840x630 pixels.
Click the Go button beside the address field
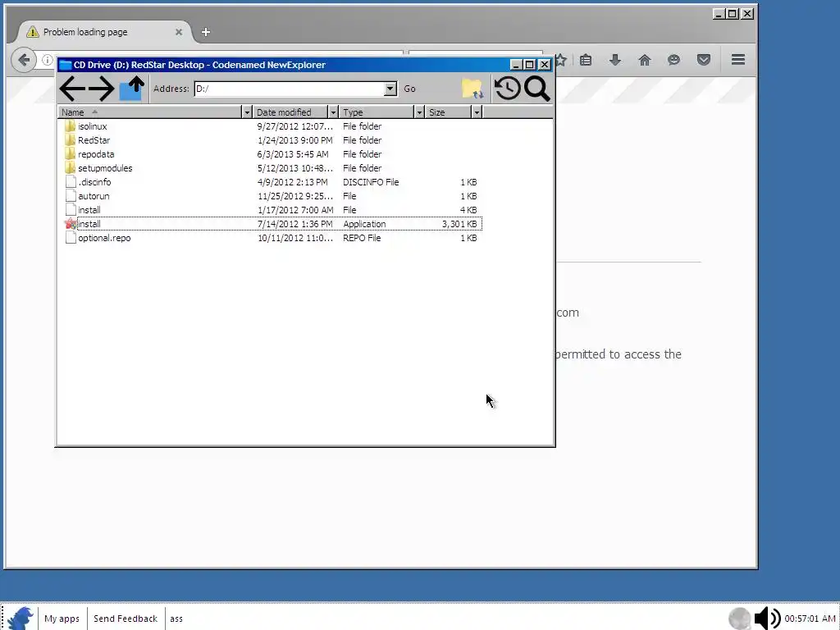pyautogui.click(x=410, y=89)
